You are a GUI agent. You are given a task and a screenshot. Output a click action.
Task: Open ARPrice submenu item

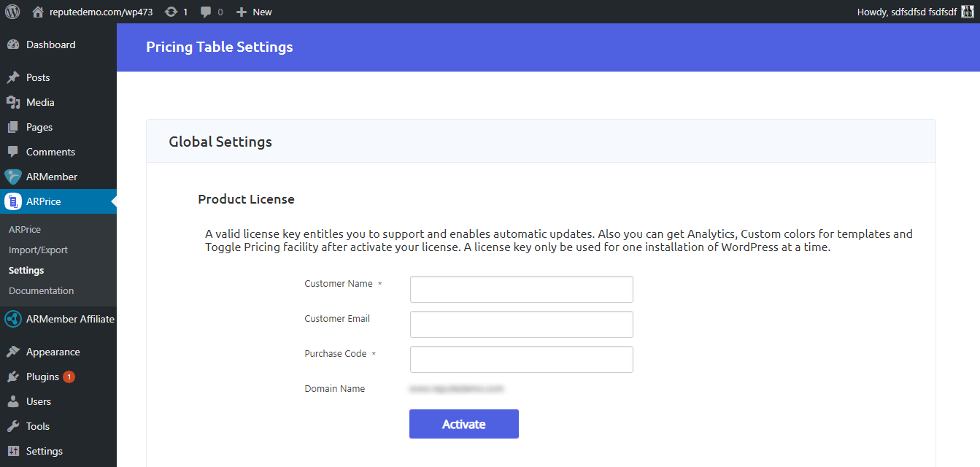coord(25,229)
